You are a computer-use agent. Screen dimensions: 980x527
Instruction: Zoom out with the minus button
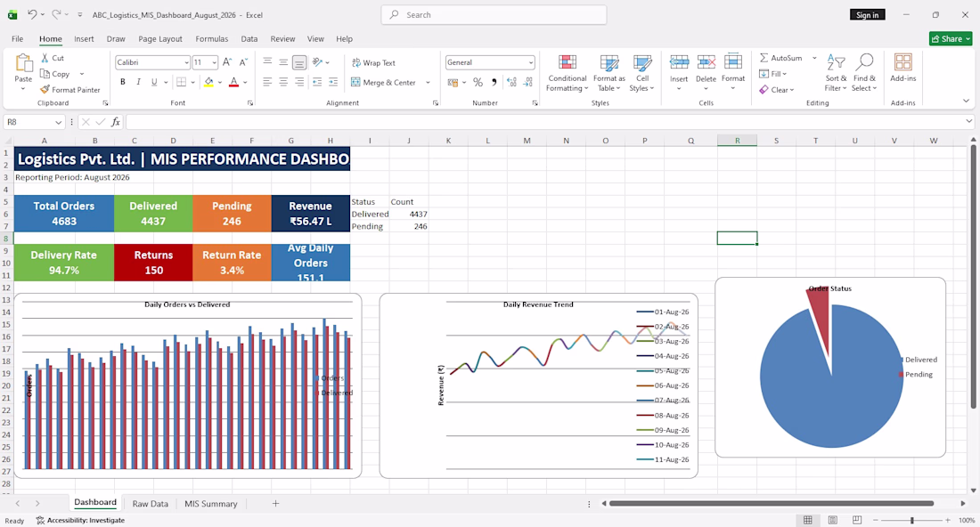click(875, 520)
